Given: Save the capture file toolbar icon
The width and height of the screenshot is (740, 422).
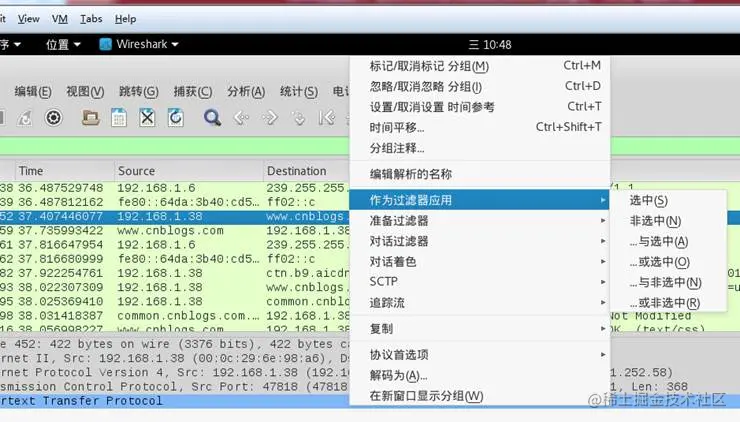Looking at the screenshot, I should 119,118.
